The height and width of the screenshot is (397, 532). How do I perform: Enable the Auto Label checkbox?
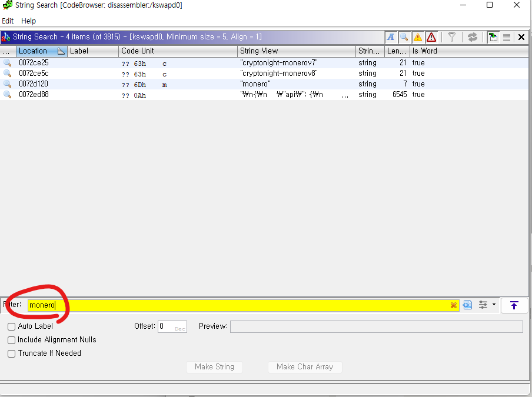click(x=12, y=326)
